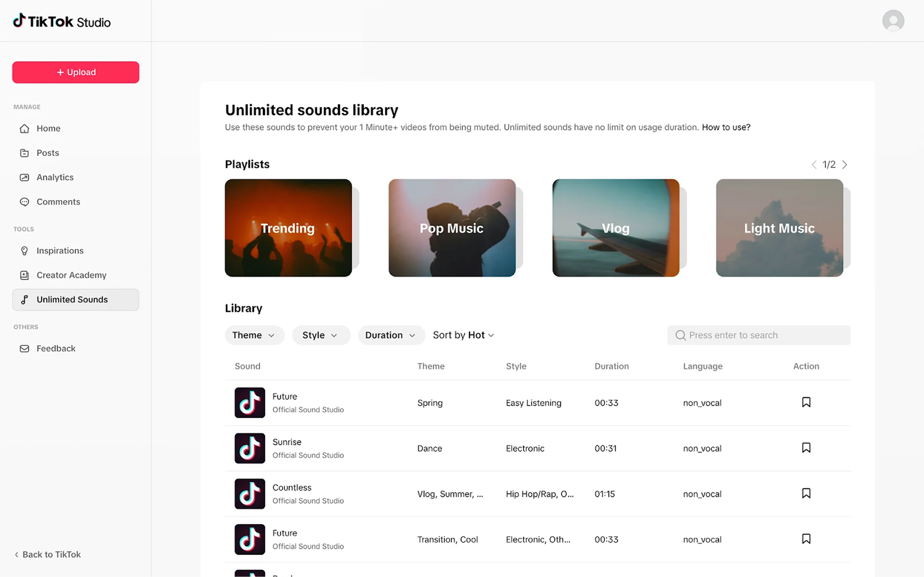This screenshot has height=577, width=924.
Task: Open Comments in the sidebar
Action: 76,202
